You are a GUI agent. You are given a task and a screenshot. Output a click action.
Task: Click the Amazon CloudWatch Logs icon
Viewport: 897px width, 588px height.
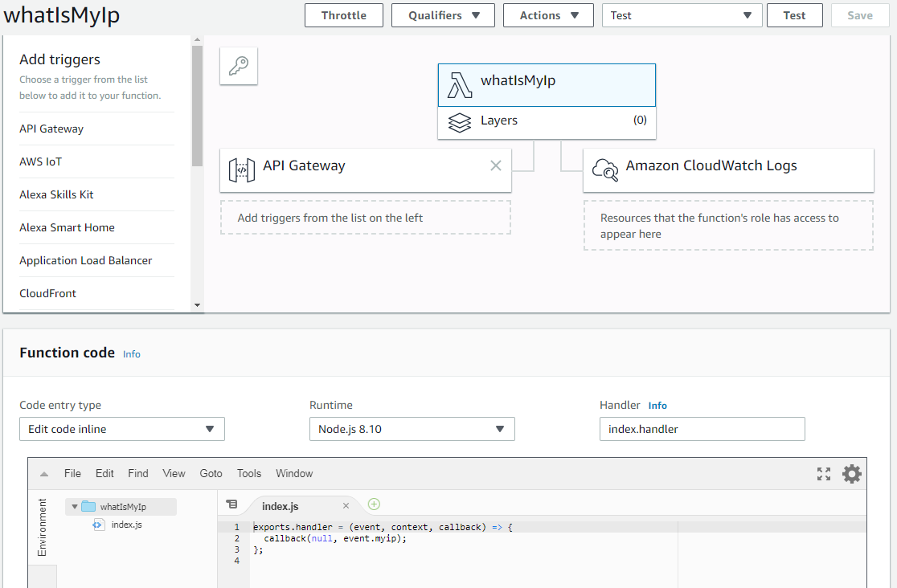click(604, 169)
